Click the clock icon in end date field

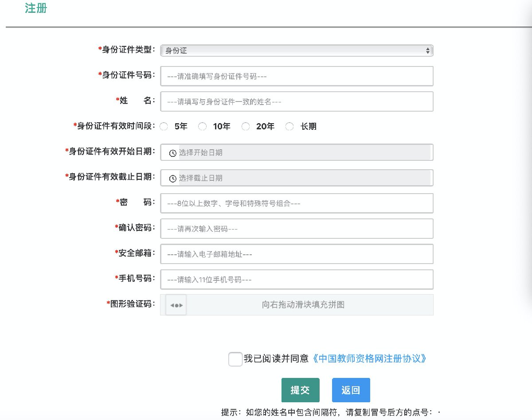point(173,179)
